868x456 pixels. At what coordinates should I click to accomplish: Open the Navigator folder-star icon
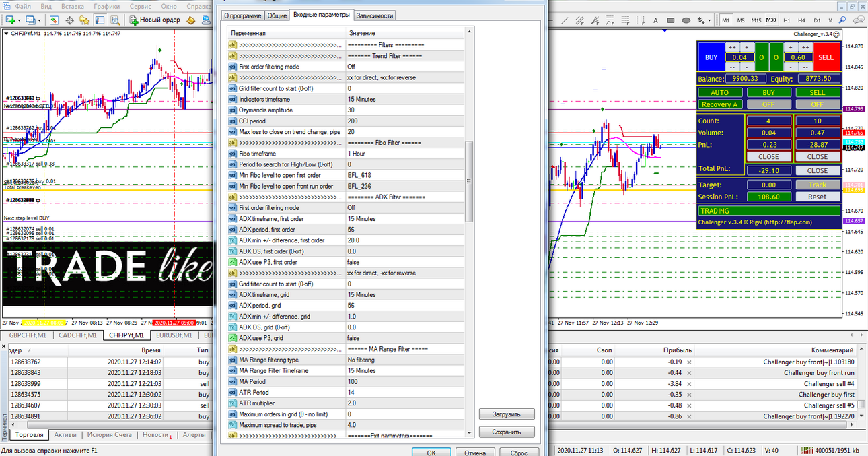84,20
